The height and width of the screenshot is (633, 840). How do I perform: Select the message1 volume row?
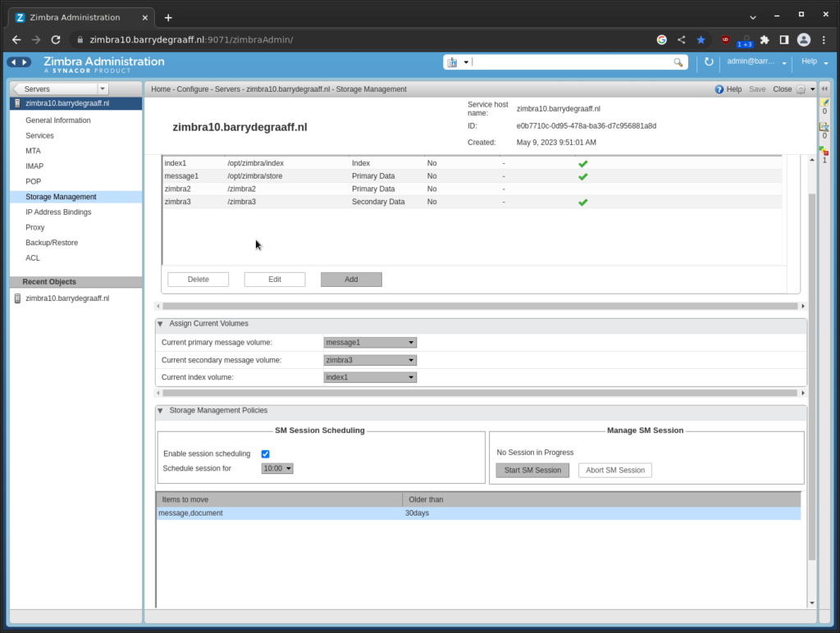pyautogui.click(x=472, y=176)
